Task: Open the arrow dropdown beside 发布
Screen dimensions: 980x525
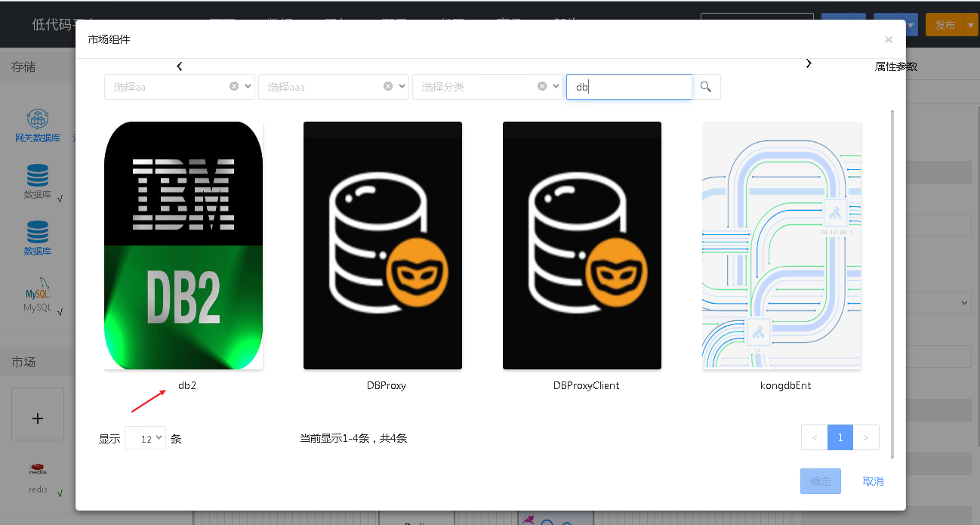Action: click(971, 25)
